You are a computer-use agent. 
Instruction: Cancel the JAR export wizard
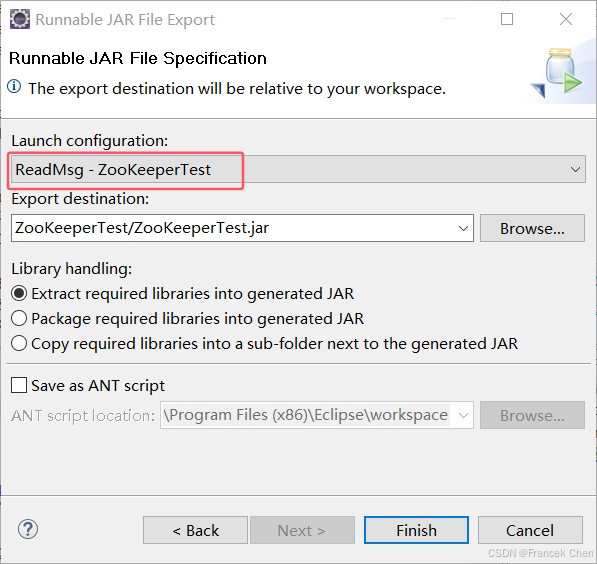[530, 530]
